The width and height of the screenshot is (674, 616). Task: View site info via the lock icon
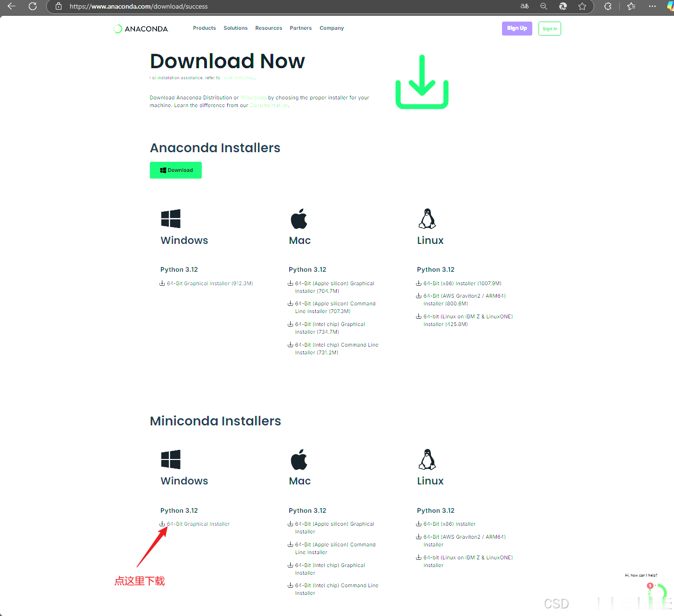(59, 6)
